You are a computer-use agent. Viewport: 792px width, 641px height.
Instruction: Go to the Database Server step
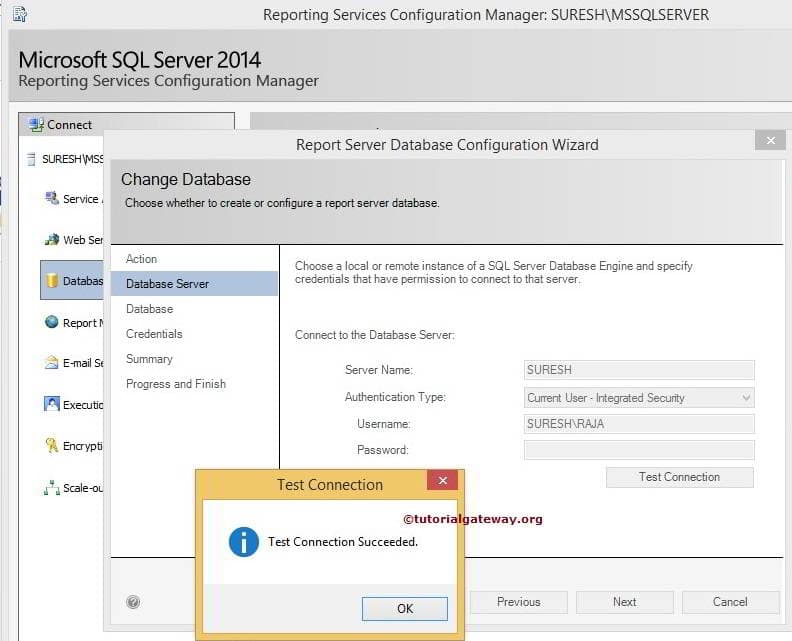[x=167, y=284]
